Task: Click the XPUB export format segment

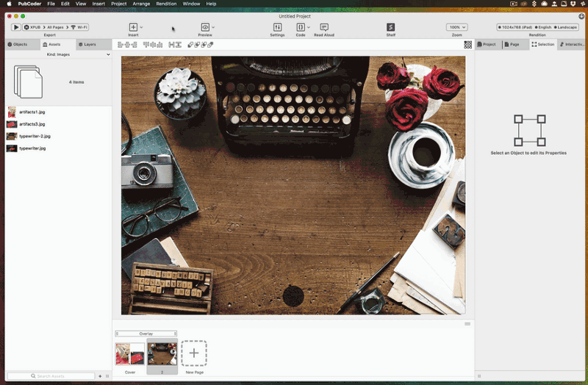Action: [32, 27]
